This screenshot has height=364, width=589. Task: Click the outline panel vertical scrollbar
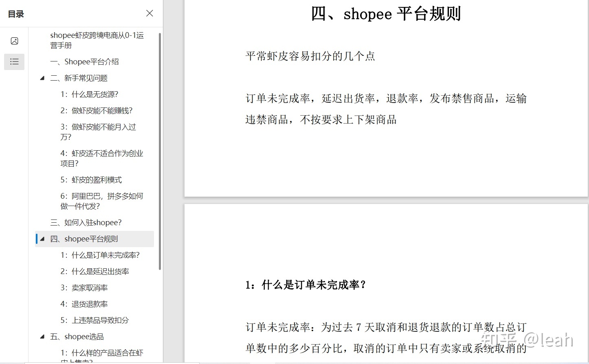coord(160,151)
